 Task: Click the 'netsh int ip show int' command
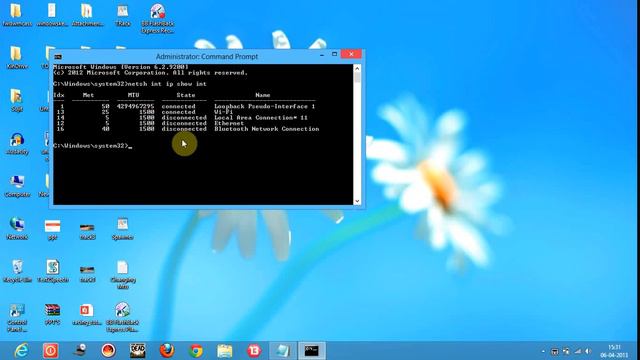pyautogui.click(x=167, y=84)
